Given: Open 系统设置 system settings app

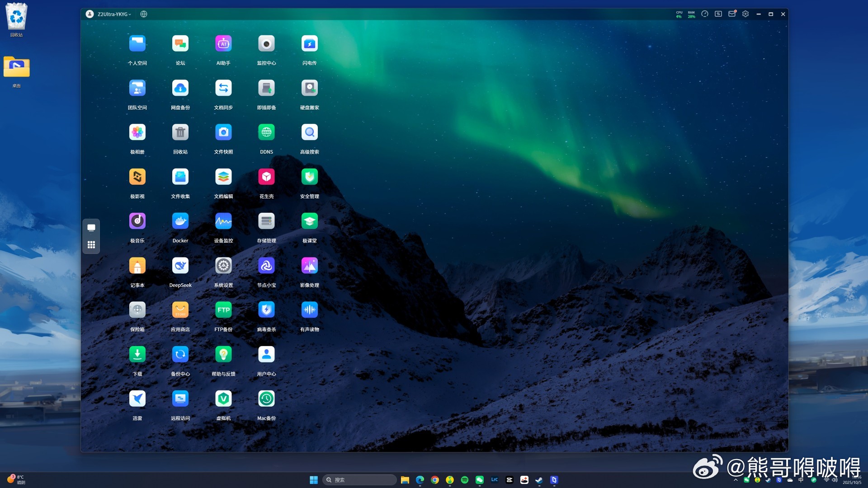Looking at the screenshot, I should [223, 266].
